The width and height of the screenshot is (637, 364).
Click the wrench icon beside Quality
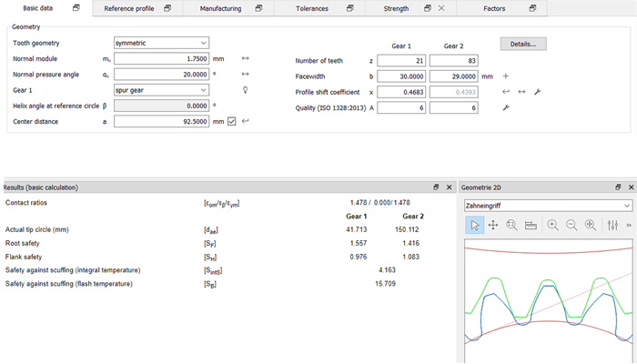click(x=506, y=107)
